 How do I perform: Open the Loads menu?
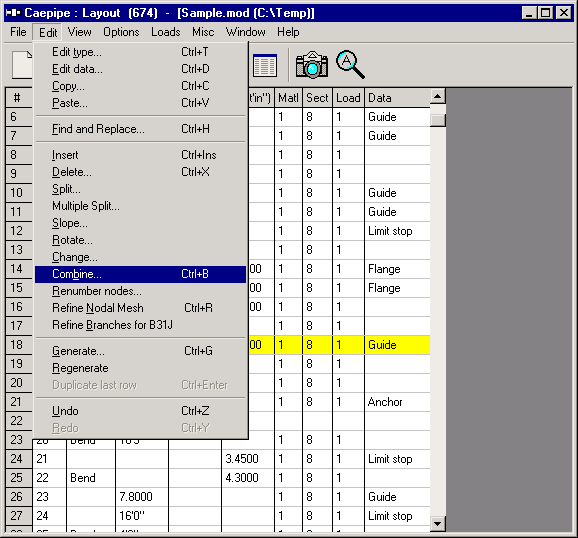[166, 32]
